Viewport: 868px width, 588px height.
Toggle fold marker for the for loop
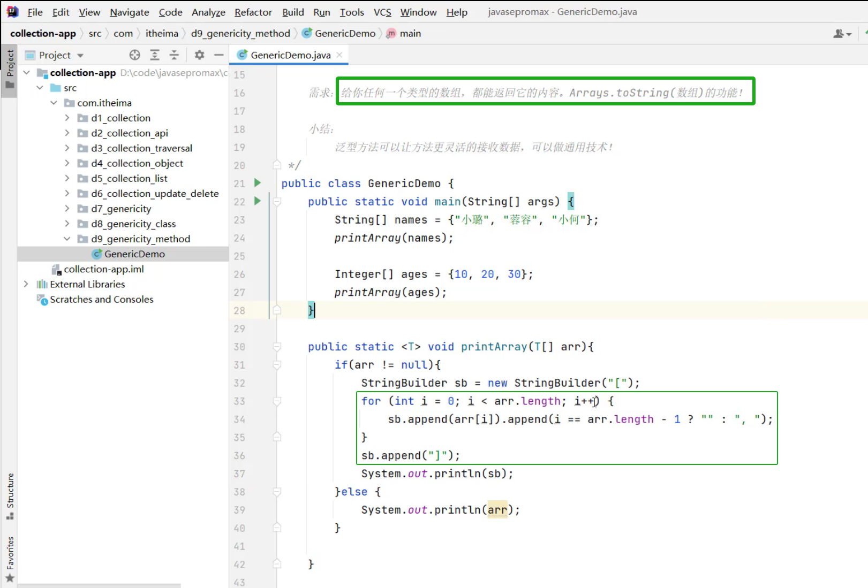click(x=277, y=401)
